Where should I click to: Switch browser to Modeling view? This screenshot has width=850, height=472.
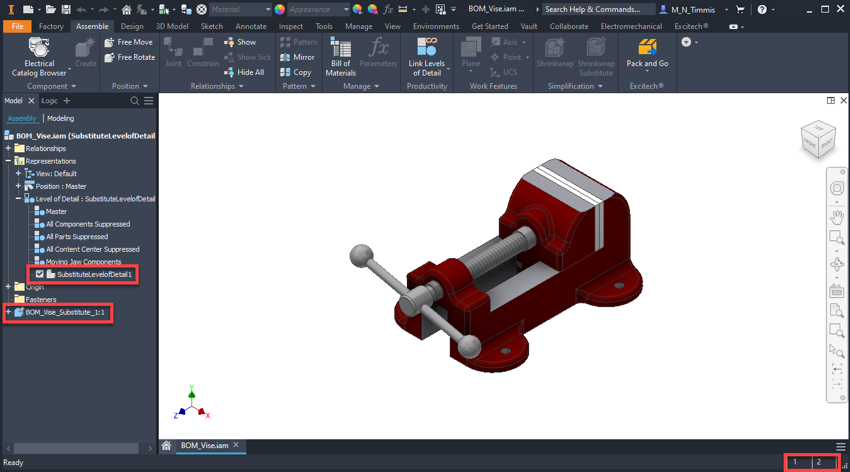coord(61,118)
